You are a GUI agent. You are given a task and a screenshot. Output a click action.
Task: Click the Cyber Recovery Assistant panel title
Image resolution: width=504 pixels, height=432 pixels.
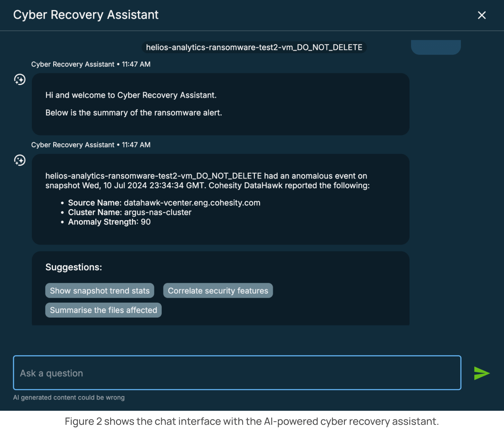86,15
